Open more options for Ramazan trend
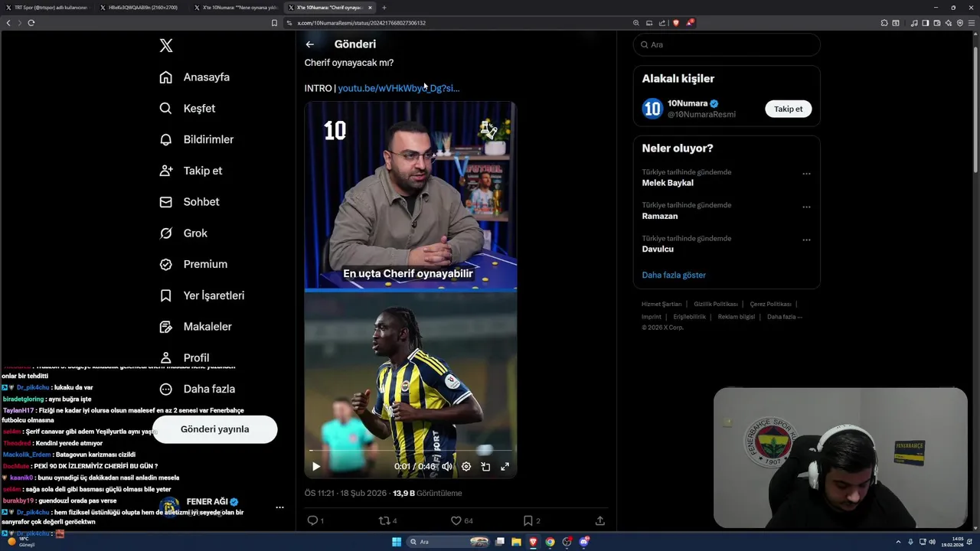The height and width of the screenshot is (551, 980). click(806, 207)
